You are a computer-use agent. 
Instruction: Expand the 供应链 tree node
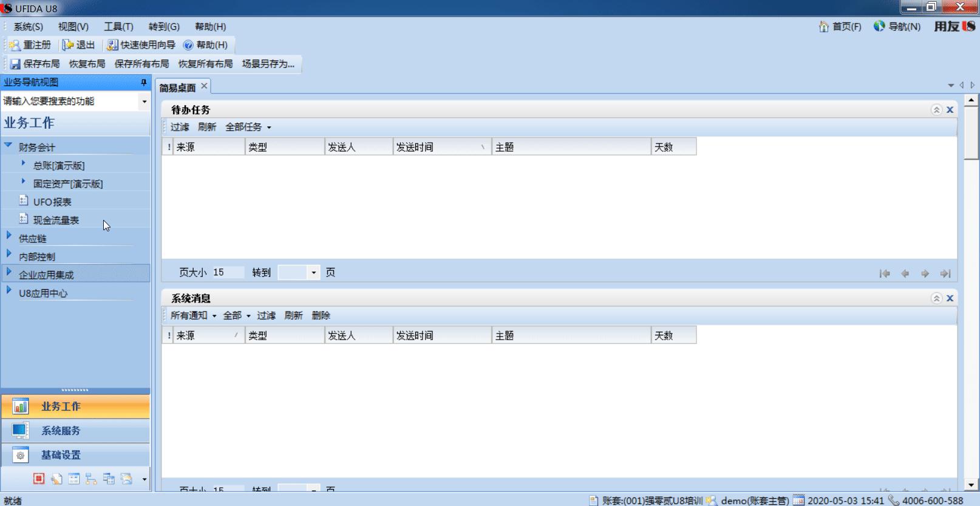(x=9, y=236)
